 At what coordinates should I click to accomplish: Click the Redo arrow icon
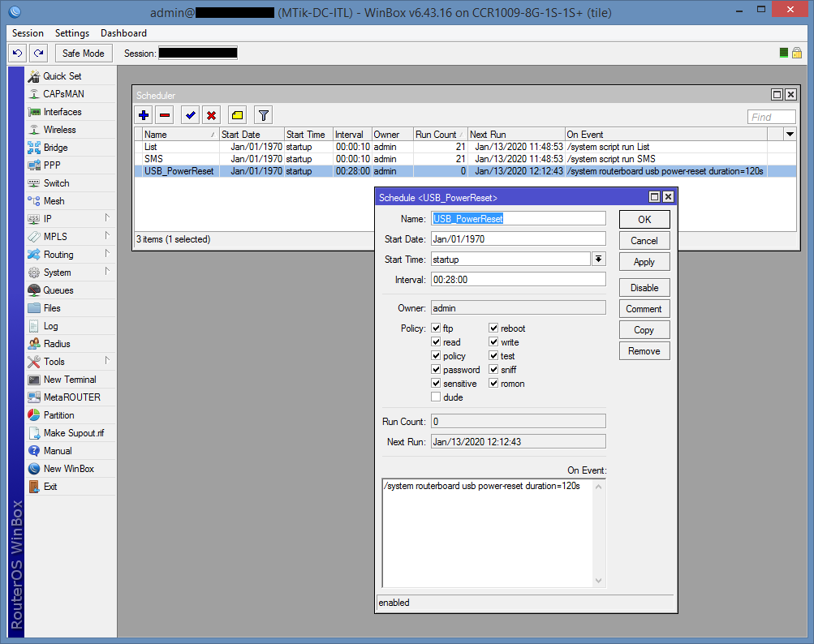tap(38, 53)
